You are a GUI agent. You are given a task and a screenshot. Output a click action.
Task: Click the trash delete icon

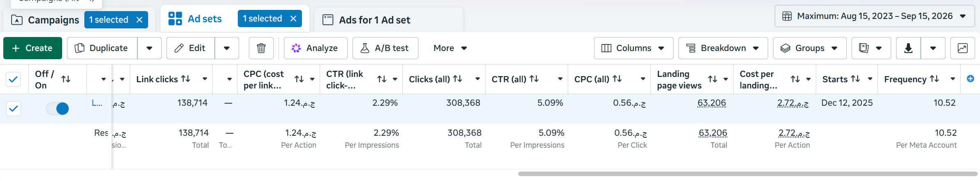point(261,48)
